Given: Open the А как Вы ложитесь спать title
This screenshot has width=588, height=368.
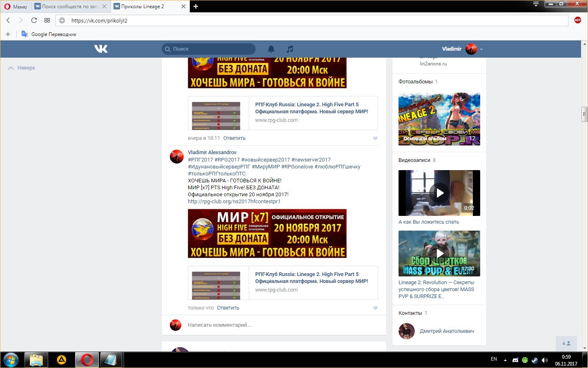Looking at the screenshot, I should (x=429, y=222).
